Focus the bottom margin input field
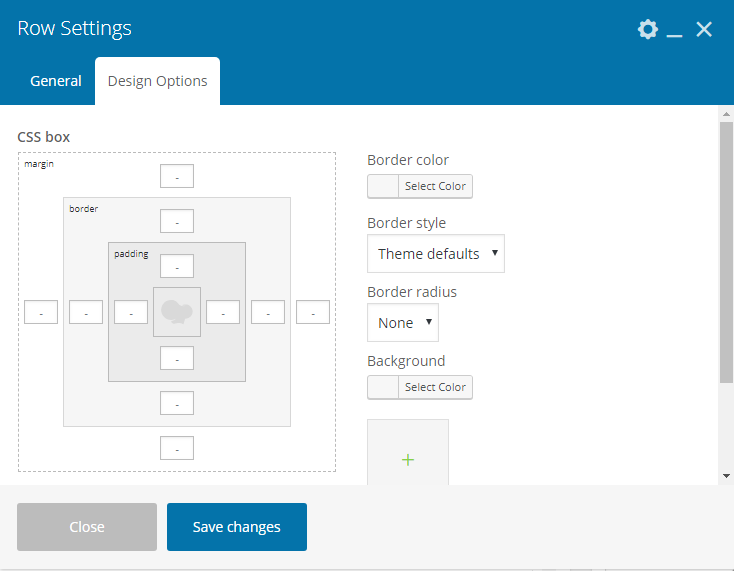Viewport: 734px width, 571px height. click(177, 448)
